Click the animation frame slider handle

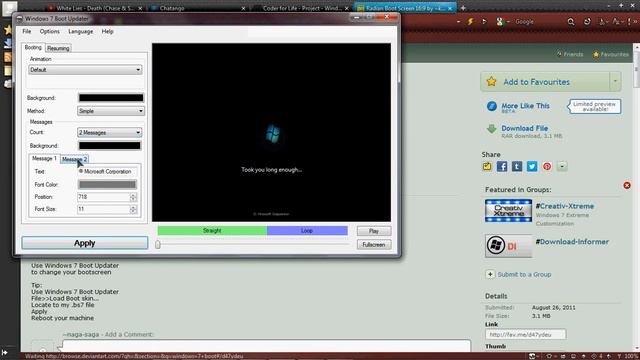point(158,244)
